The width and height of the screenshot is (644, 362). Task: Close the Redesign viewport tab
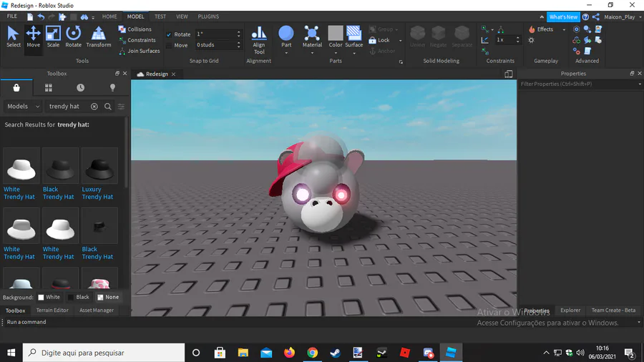point(174,74)
